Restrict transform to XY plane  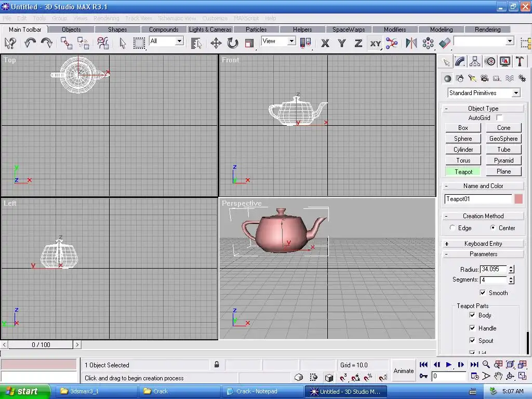coord(375,43)
